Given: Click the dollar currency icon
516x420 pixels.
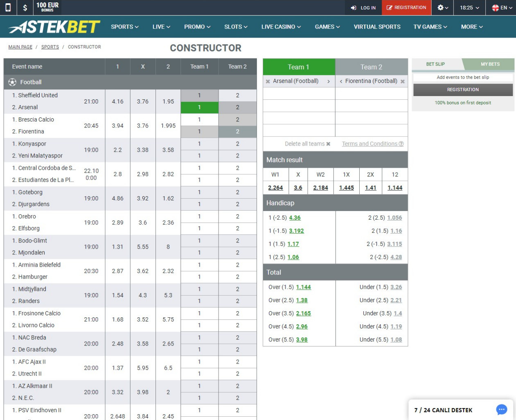Looking at the screenshot, I should coord(25,7).
